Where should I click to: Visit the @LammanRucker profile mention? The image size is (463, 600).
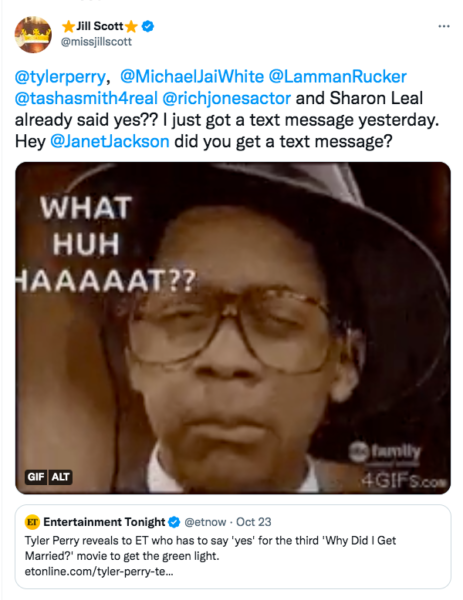(337, 77)
